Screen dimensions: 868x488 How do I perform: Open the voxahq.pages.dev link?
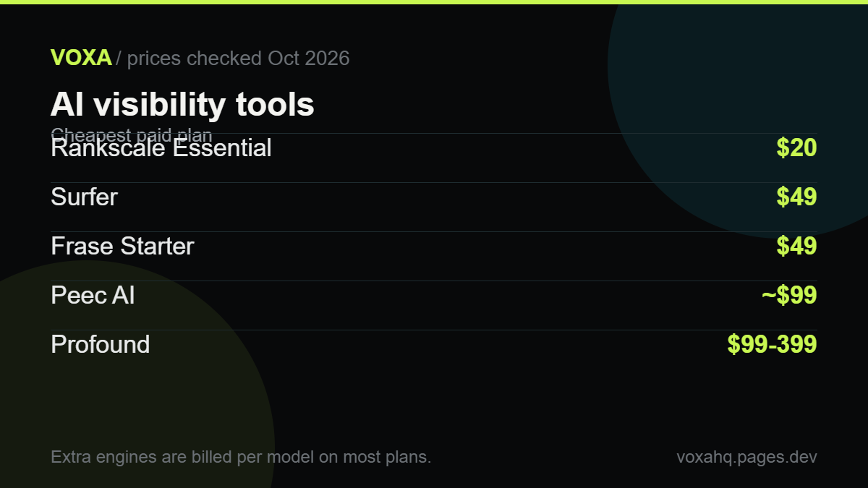coord(746,457)
